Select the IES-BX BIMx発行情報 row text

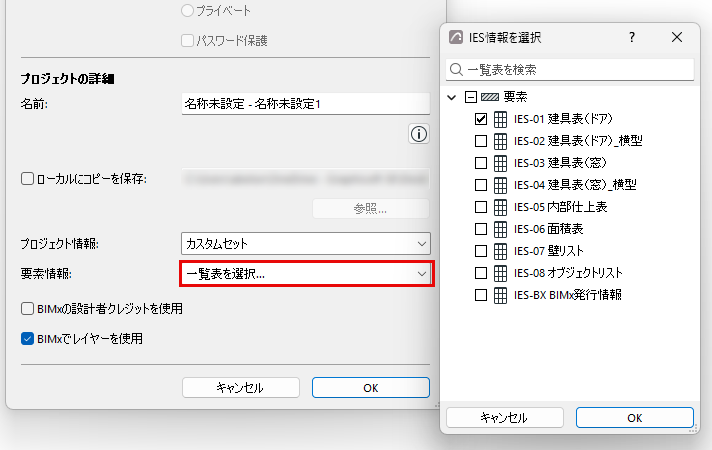pyautogui.click(x=568, y=295)
